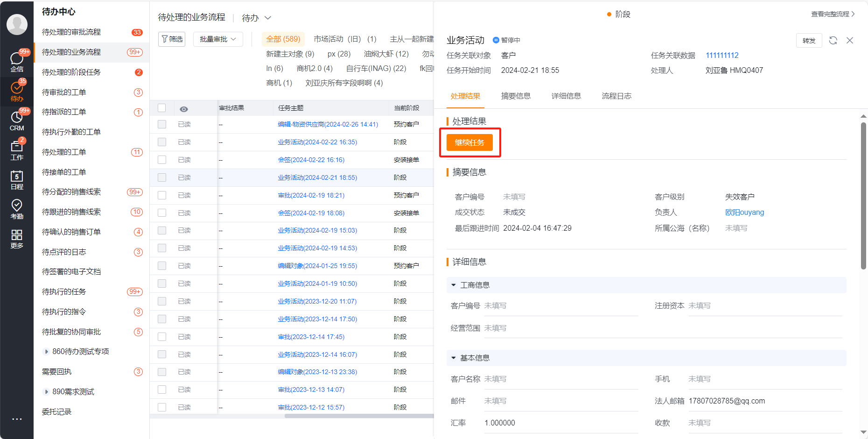
Task: Check the row 业务活动(2024-02-22 16:35)
Action: click(162, 142)
